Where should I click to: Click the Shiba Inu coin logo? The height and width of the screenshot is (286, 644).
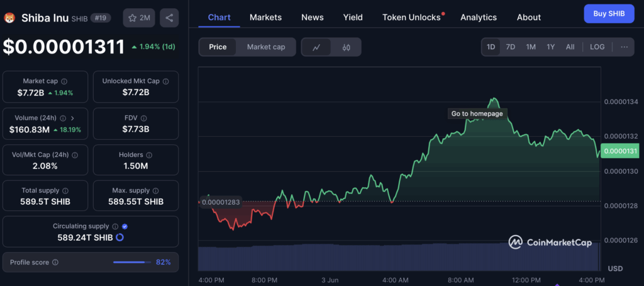[x=9, y=18]
